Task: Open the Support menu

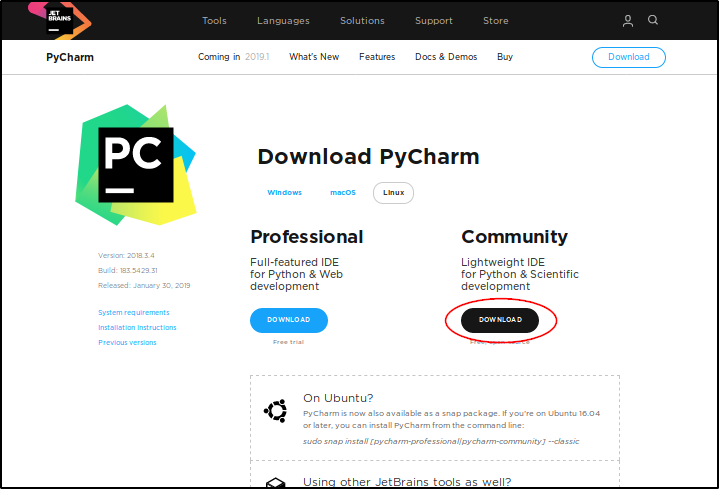Action: [434, 21]
